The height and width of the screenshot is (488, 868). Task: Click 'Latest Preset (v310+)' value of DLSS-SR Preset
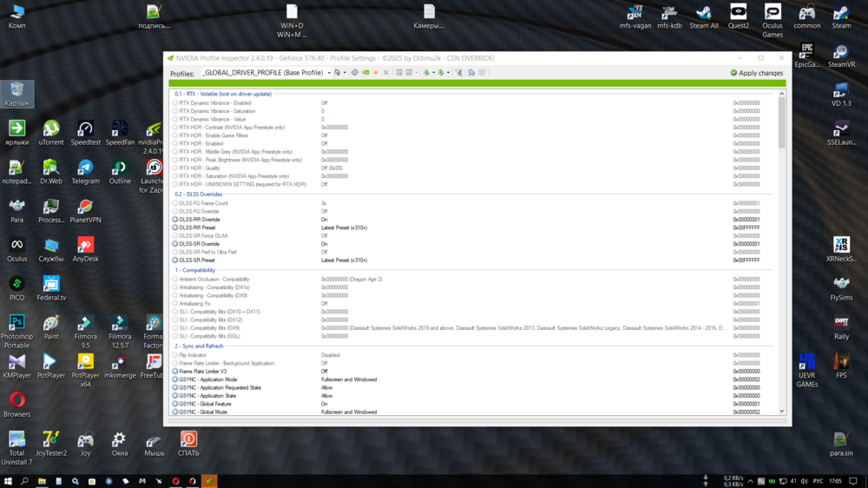pos(344,260)
